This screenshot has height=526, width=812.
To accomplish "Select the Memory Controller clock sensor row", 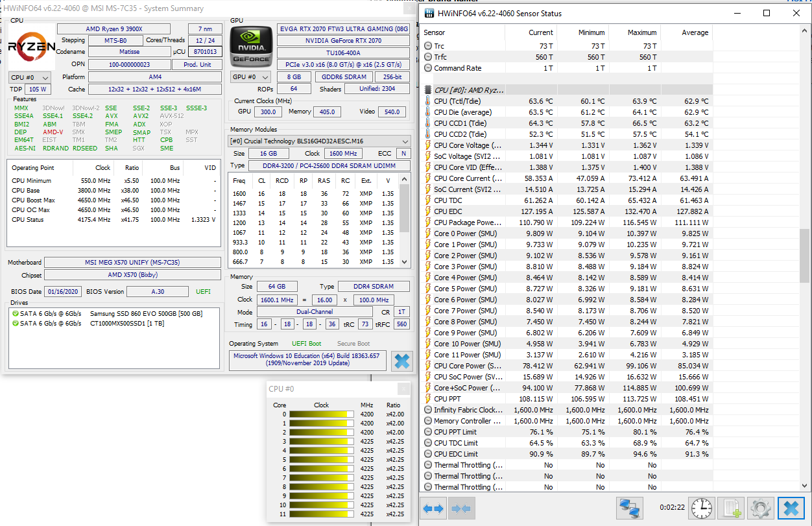I will click(567, 421).
